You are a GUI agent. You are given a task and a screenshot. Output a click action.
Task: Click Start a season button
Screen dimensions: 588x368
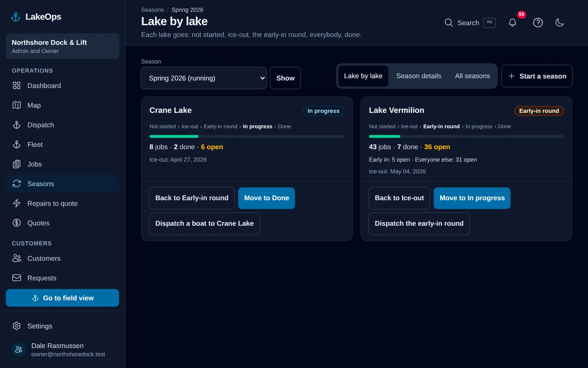[x=537, y=76]
